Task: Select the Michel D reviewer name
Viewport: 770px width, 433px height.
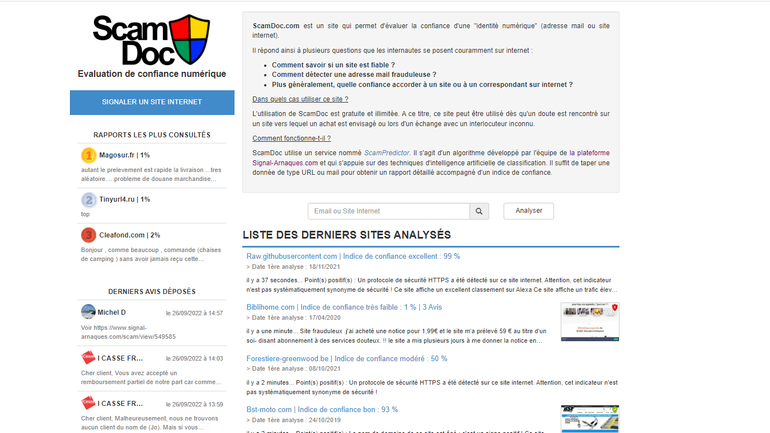Action: [111, 312]
